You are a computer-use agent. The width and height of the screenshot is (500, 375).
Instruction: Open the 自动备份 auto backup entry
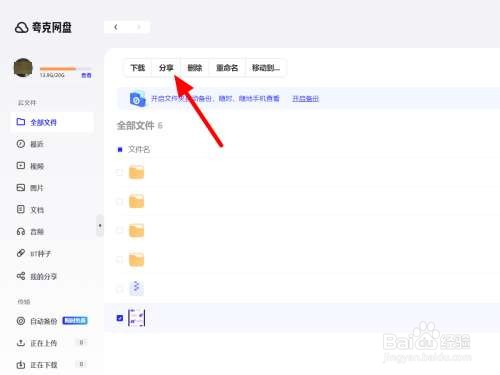[x=37, y=321]
